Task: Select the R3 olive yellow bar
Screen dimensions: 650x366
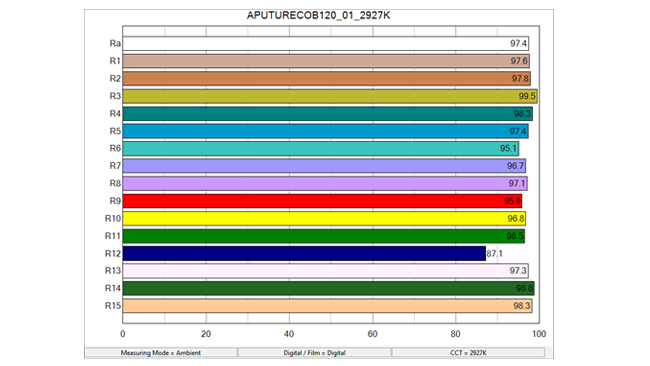Action: [330, 96]
